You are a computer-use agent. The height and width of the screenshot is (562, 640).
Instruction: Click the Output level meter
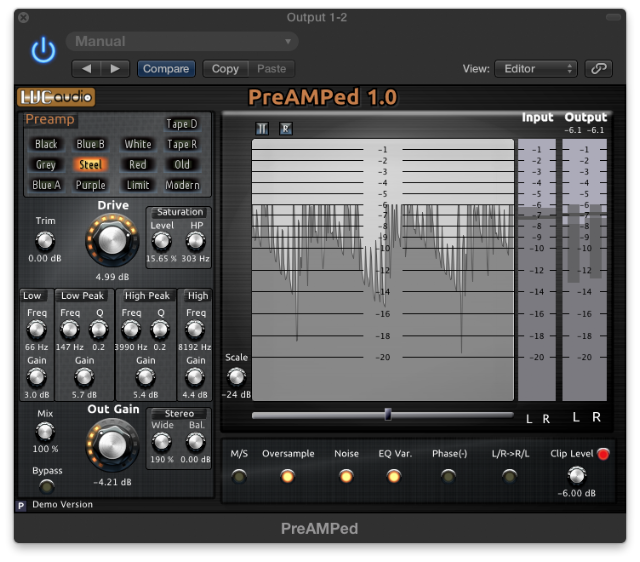coord(584,270)
